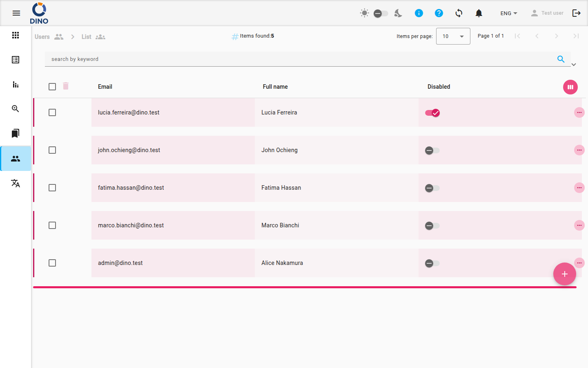Open the notifications bell
The image size is (588, 368).
[x=479, y=13]
